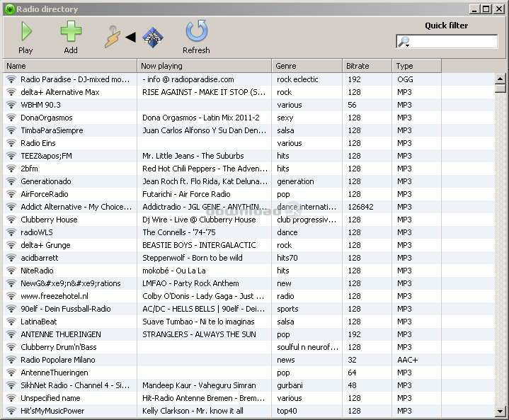The image size is (509, 420).
Task: Click the sports genre cell
Action: click(x=287, y=309)
